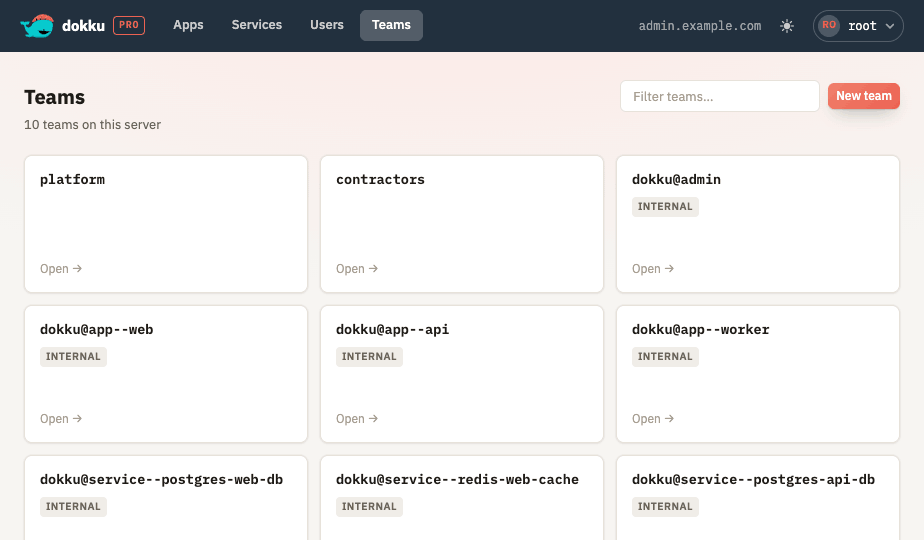Open the root user account dropdown

pyautogui.click(x=858, y=26)
